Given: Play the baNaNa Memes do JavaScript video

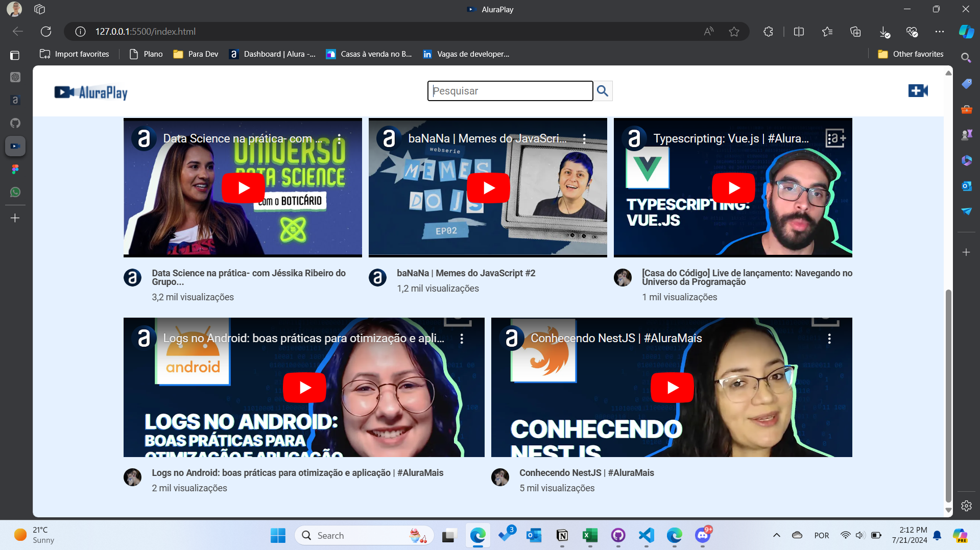Looking at the screenshot, I should tap(488, 188).
